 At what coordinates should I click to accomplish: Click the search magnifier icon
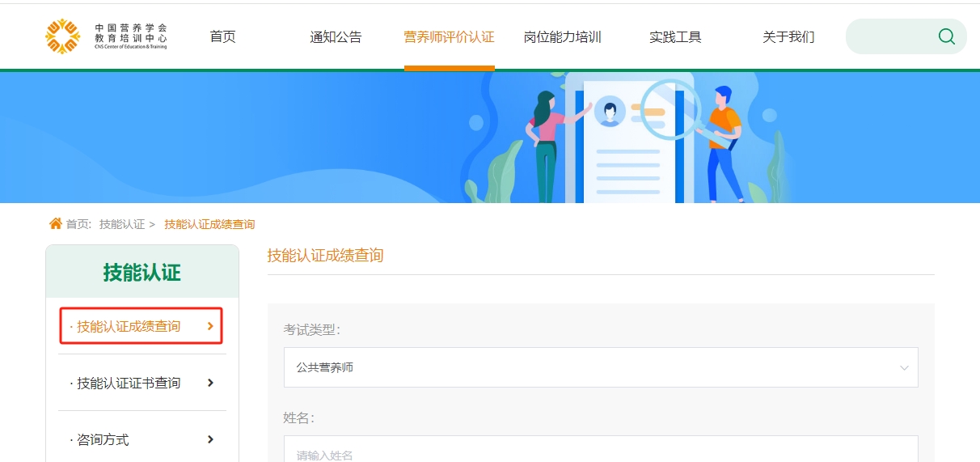(x=946, y=36)
